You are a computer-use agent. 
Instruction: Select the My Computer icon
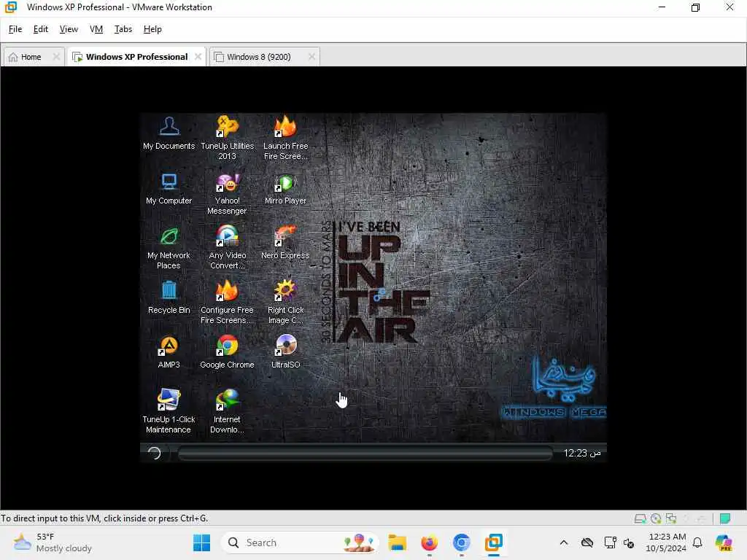click(169, 189)
